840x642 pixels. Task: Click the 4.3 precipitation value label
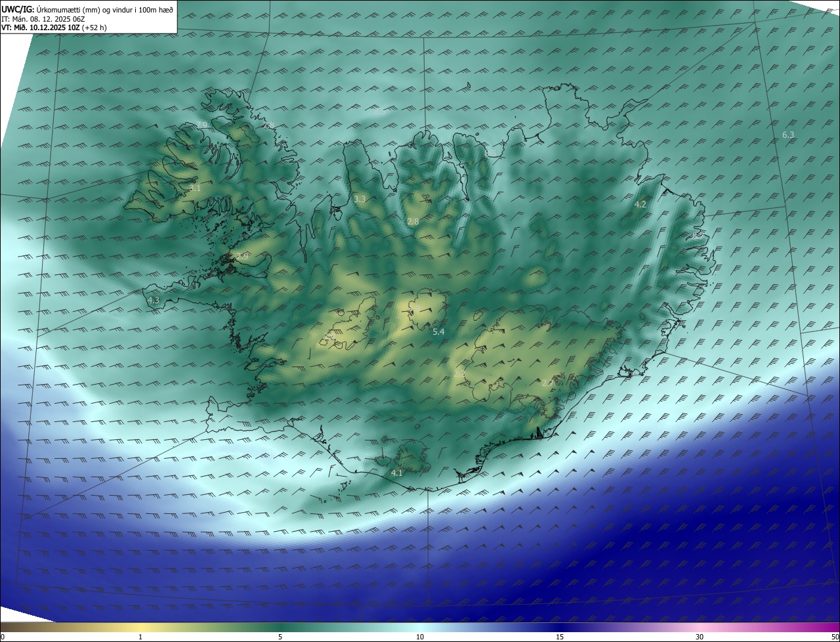(154, 300)
